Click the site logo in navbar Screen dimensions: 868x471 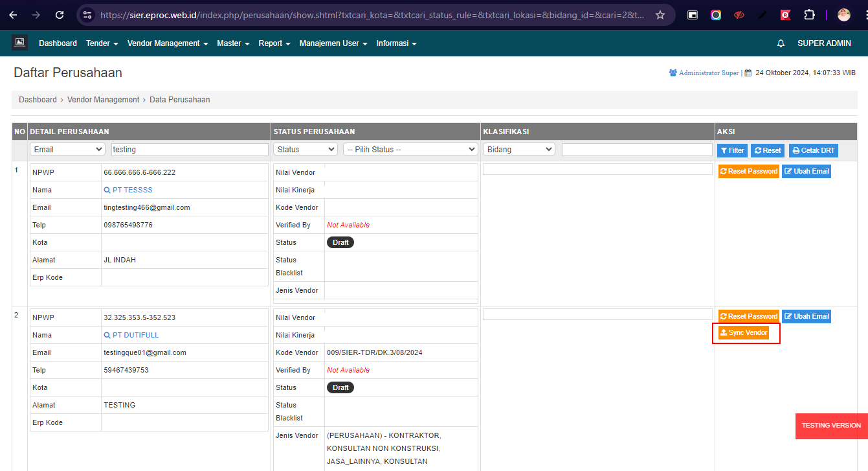[19, 43]
